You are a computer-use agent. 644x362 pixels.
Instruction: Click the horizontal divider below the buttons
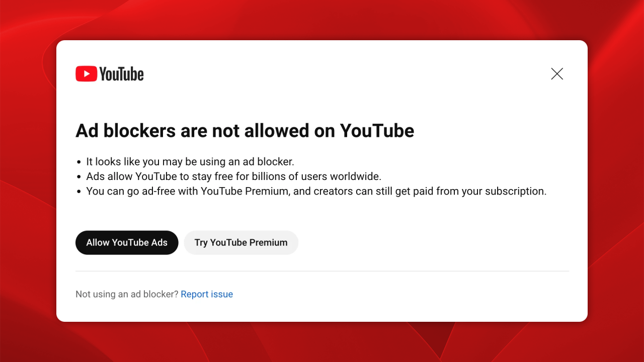coord(322,271)
